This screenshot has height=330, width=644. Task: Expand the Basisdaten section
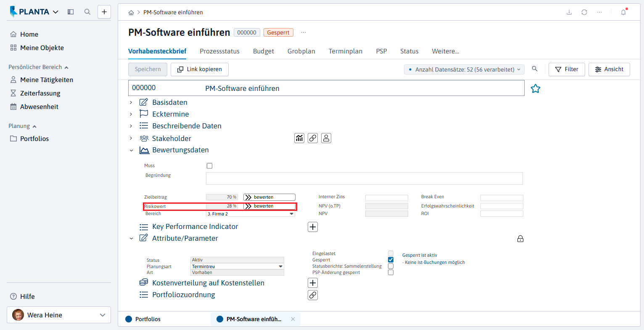click(131, 102)
